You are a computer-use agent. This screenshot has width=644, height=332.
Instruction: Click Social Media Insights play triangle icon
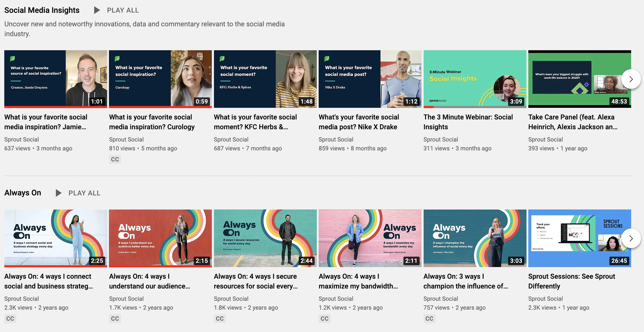97,10
